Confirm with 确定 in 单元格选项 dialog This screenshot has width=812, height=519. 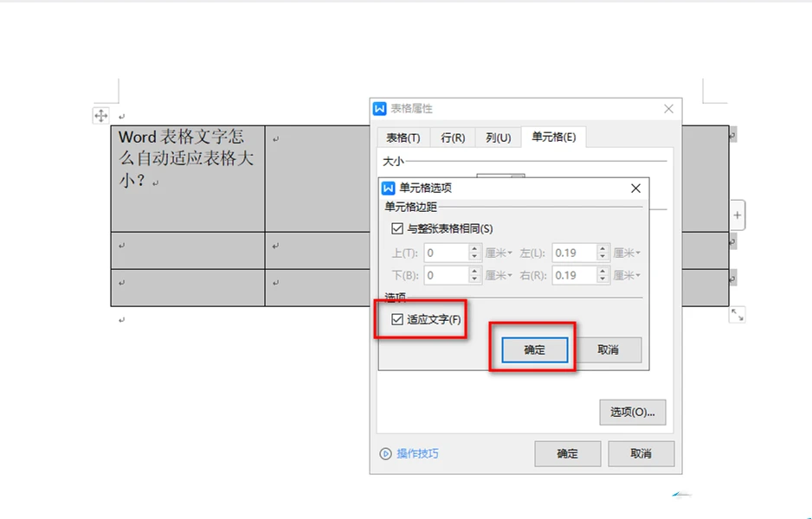point(534,349)
